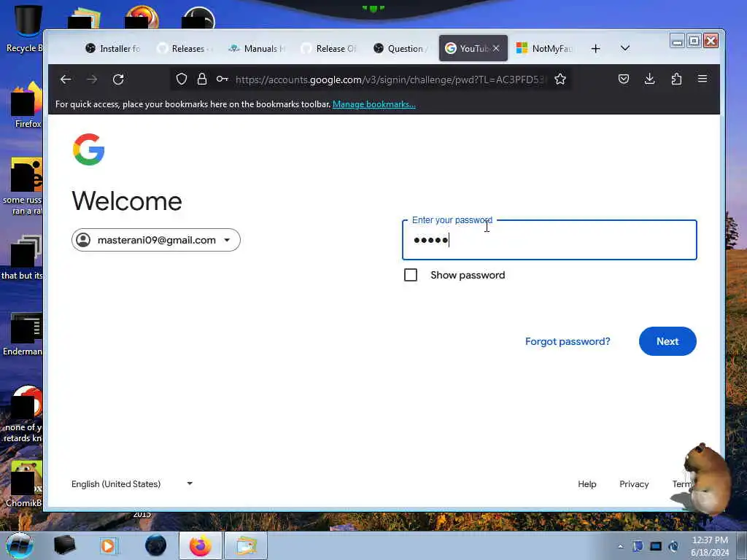View site security via the padlock icon
This screenshot has height=560, width=747.
(202, 79)
